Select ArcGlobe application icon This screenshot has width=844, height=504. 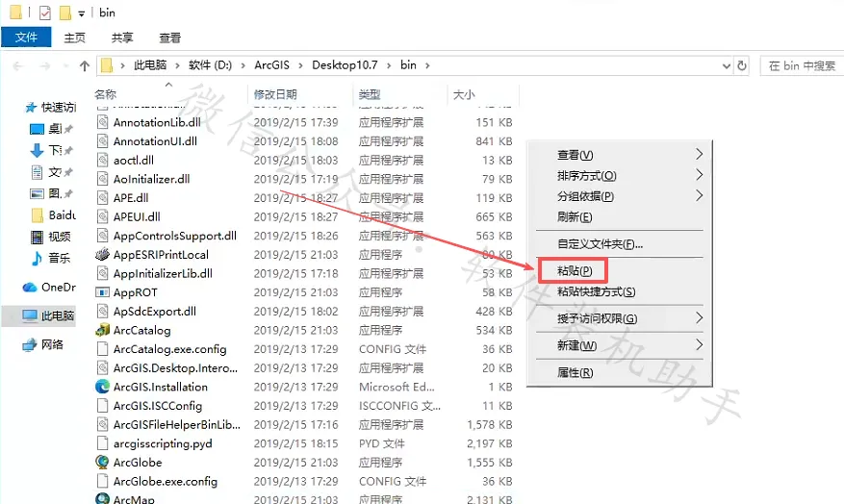[102, 462]
